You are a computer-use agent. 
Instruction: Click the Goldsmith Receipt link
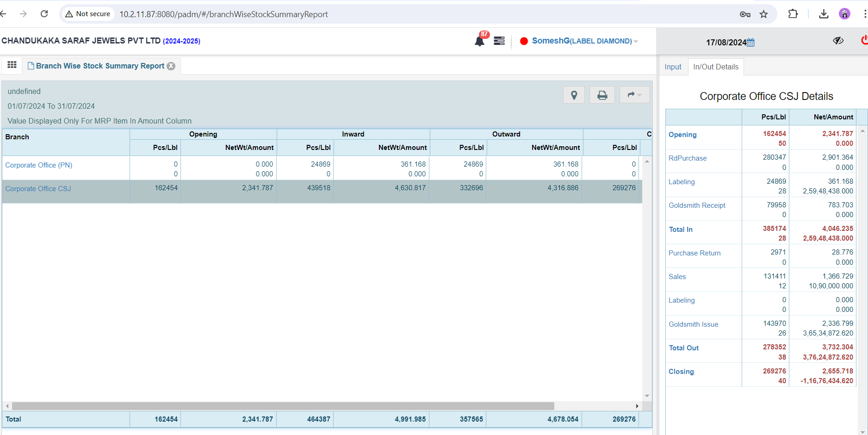click(x=697, y=205)
